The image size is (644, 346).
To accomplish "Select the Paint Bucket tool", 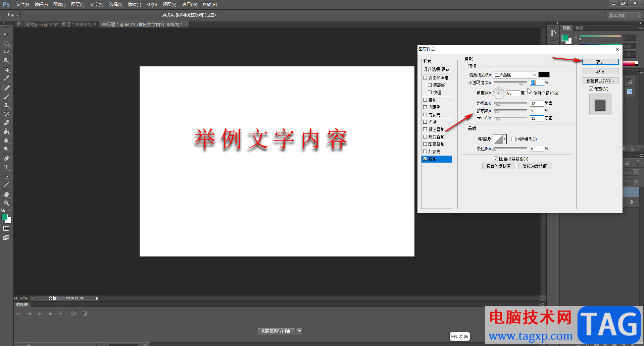I will point(6,131).
